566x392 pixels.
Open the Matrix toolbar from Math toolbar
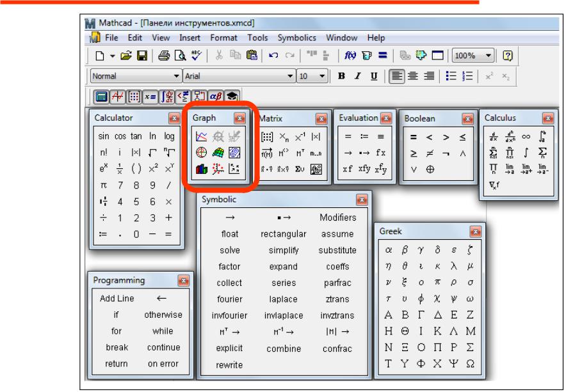click(x=134, y=97)
